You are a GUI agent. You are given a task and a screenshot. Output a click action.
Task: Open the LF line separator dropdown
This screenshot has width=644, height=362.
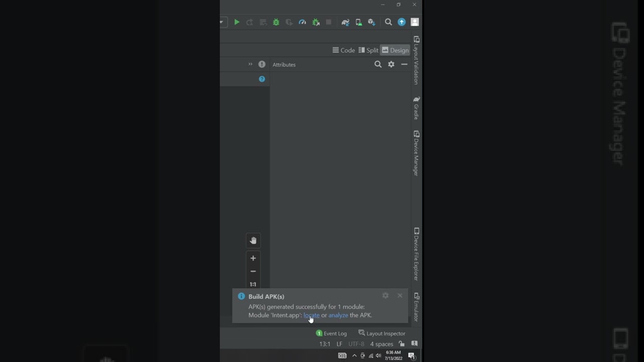pyautogui.click(x=339, y=344)
